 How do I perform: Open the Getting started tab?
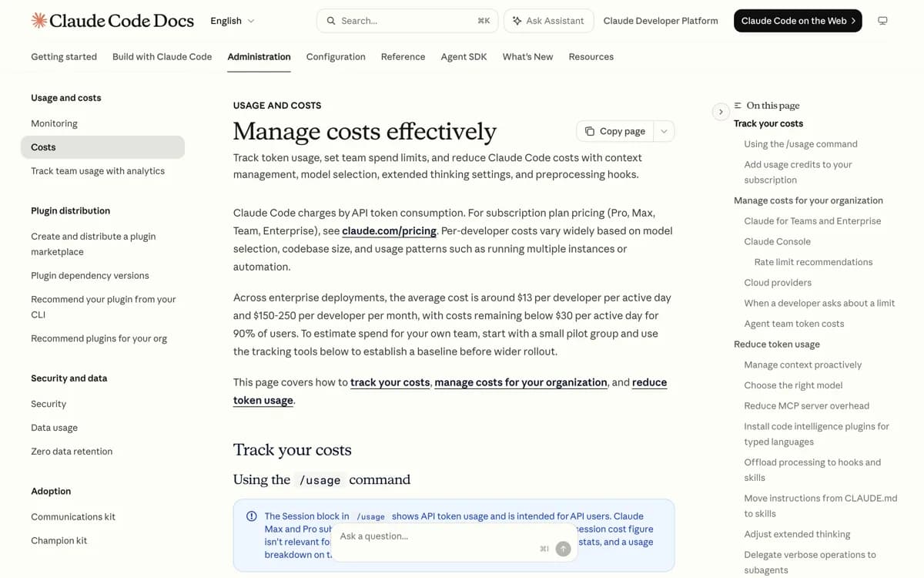tap(64, 56)
